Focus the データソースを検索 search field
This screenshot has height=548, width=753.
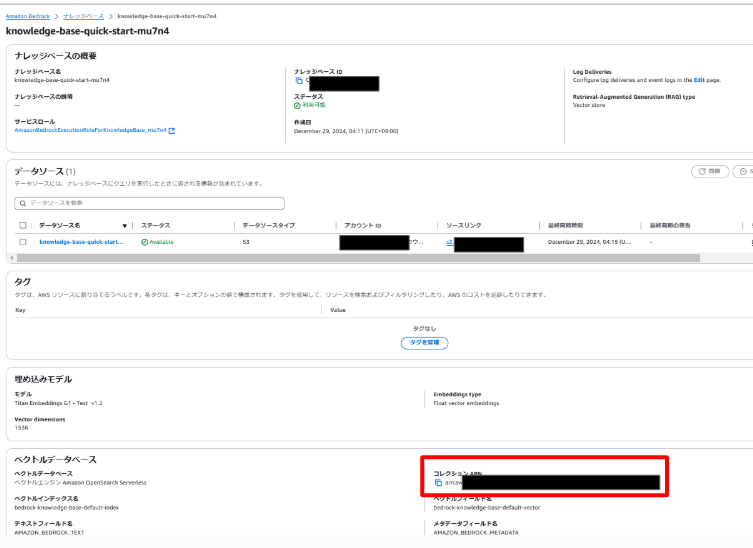[149, 203]
